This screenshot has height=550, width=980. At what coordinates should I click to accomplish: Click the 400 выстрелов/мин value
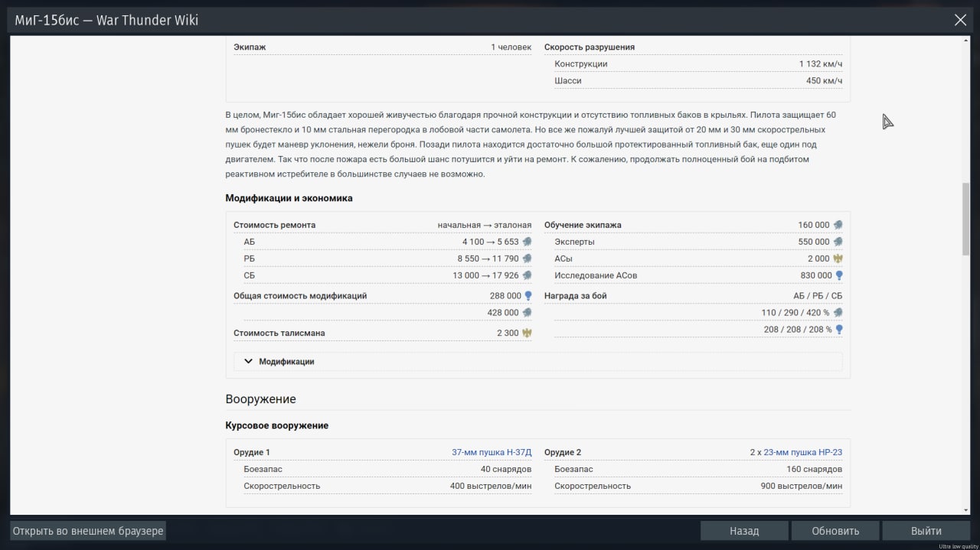491,486
